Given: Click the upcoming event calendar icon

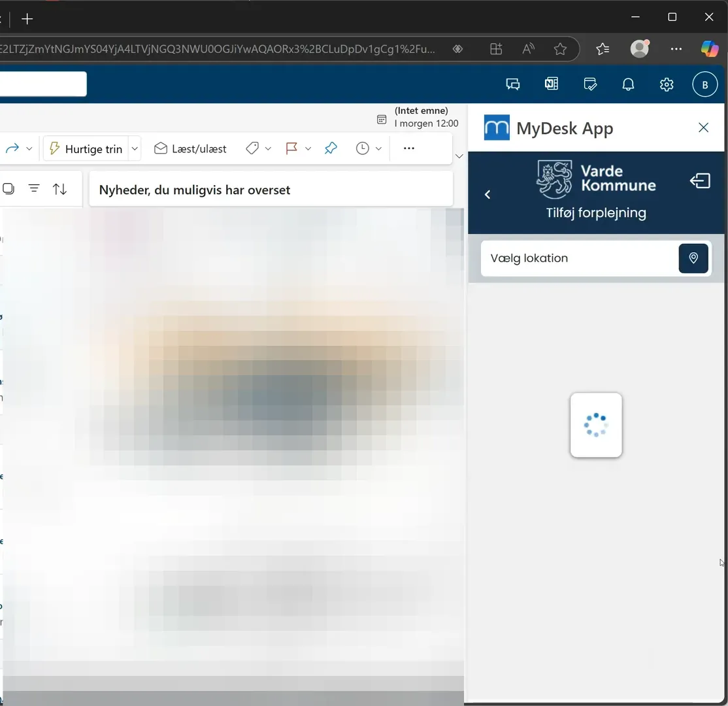Looking at the screenshot, I should click(382, 120).
